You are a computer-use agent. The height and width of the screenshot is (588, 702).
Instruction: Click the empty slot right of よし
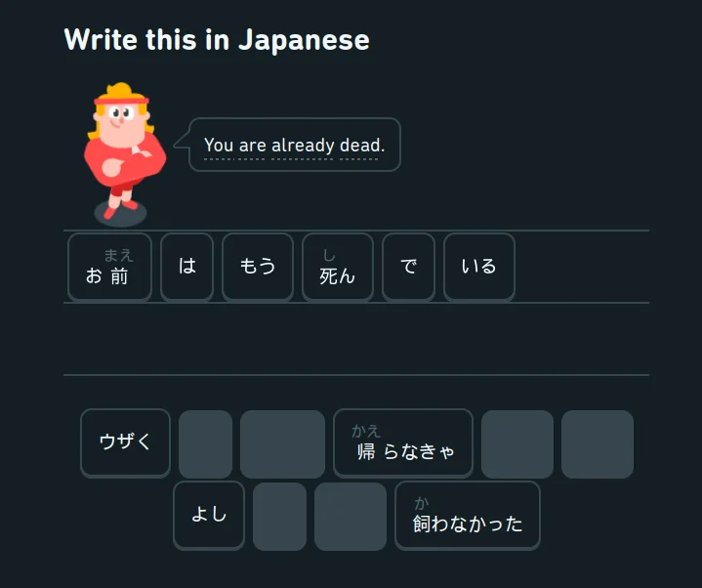click(x=280, y=517)
